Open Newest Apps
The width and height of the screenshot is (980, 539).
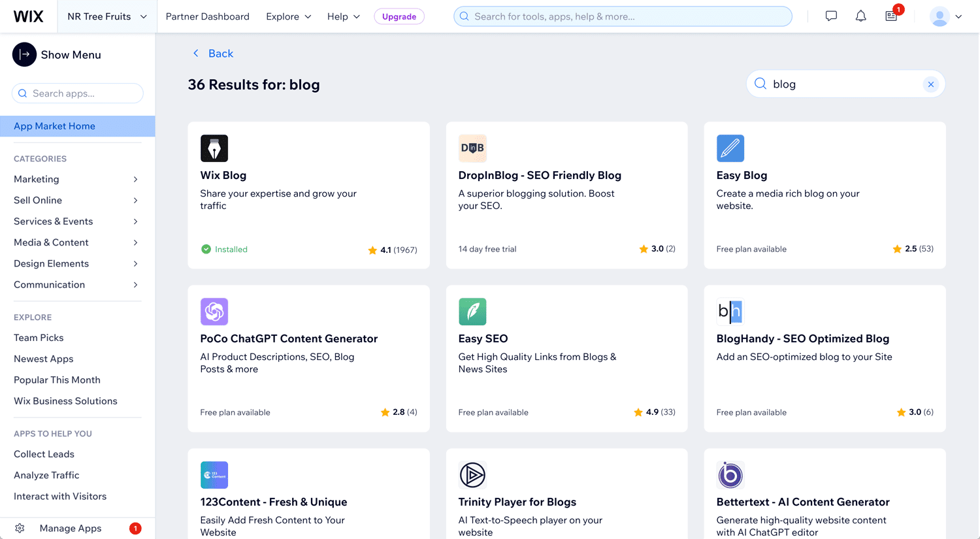tap(44, 359)
